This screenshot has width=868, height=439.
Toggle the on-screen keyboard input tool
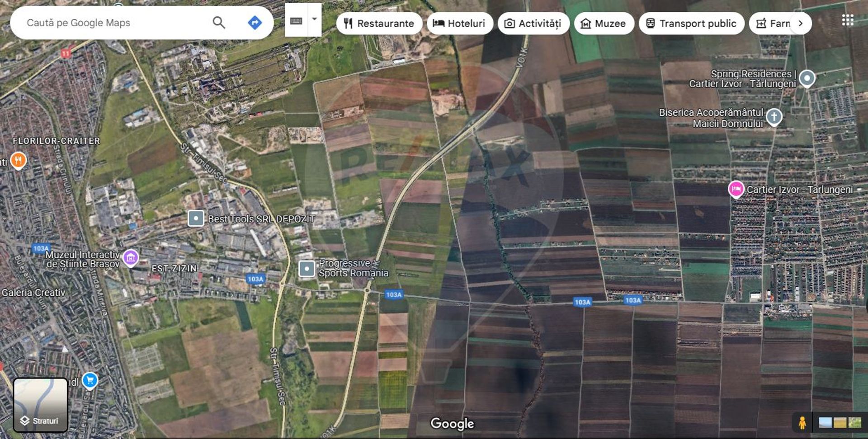click(x=296, y=21)
